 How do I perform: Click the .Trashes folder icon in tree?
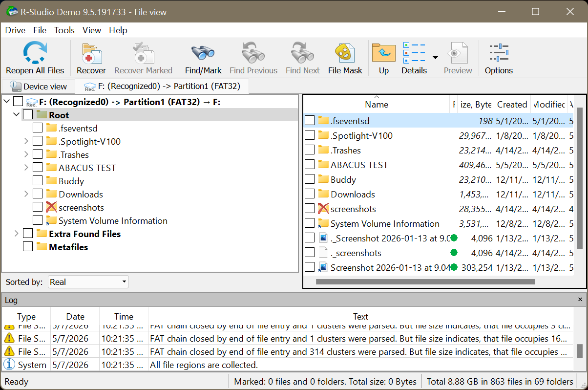pyautogui.click(x=51, y=154)
